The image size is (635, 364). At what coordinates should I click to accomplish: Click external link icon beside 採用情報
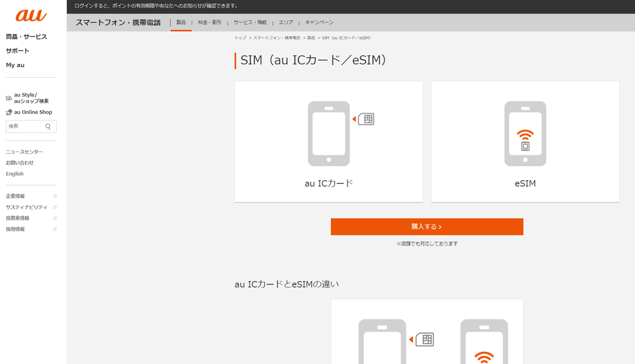(x=55, y=230)
